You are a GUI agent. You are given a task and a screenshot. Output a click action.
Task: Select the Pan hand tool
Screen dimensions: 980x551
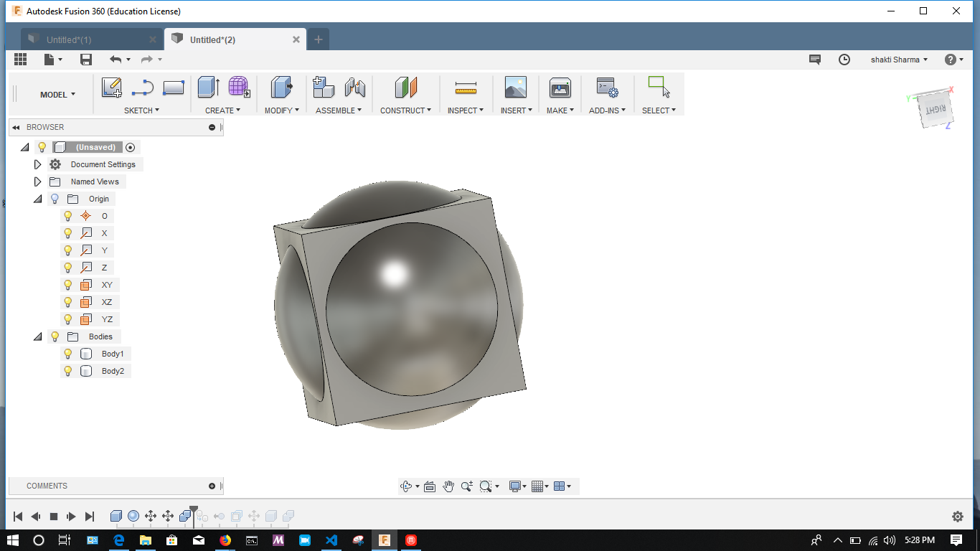tap(448, 486)
